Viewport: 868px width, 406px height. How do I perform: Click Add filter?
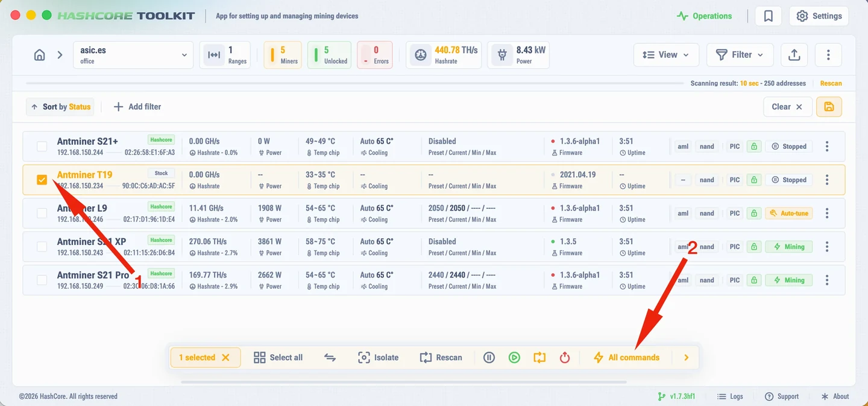[137, 107]
